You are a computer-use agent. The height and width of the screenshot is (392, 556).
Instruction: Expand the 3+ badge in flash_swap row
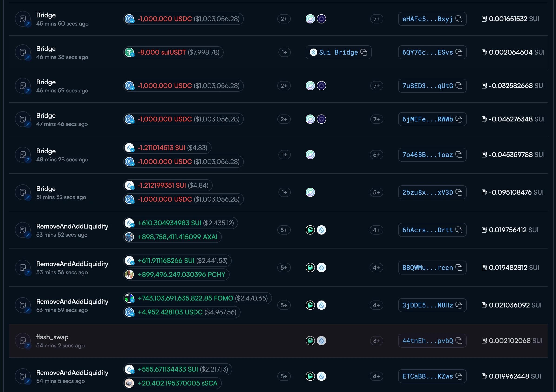pyautogui.click(x=377, y=341)
